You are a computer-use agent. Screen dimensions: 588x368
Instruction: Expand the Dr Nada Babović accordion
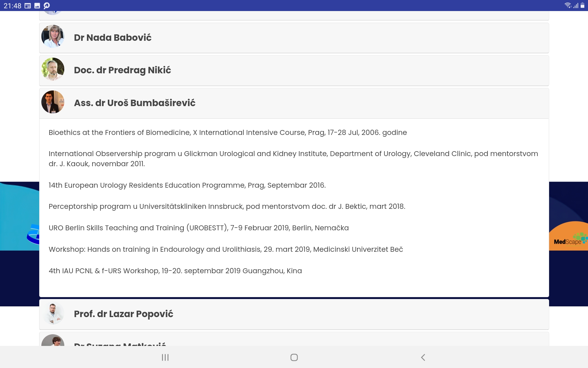click(294, 38)
